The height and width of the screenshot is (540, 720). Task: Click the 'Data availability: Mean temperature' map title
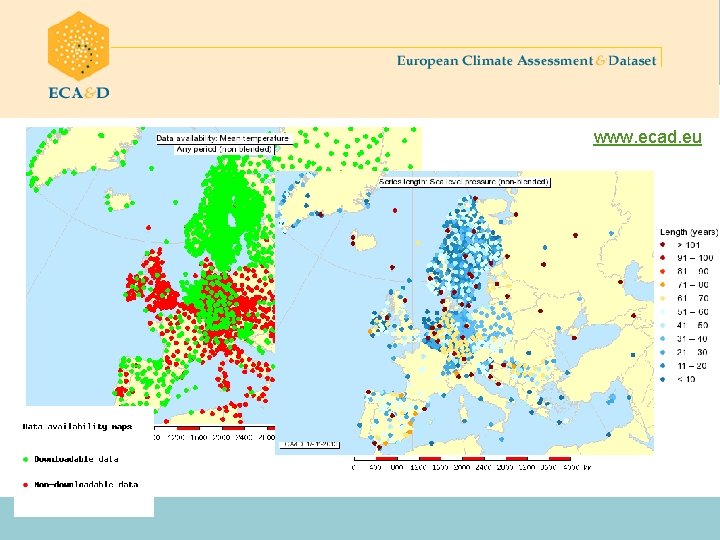tap(222, 138)
